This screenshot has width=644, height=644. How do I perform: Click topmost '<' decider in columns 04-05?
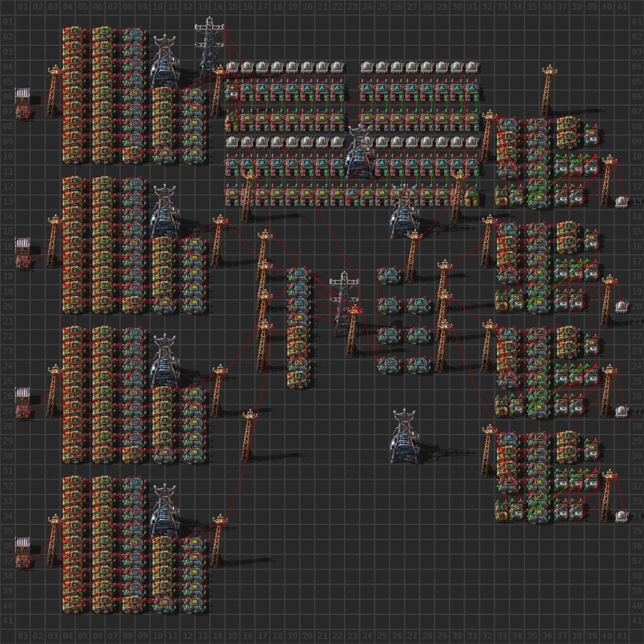point(75,34)
